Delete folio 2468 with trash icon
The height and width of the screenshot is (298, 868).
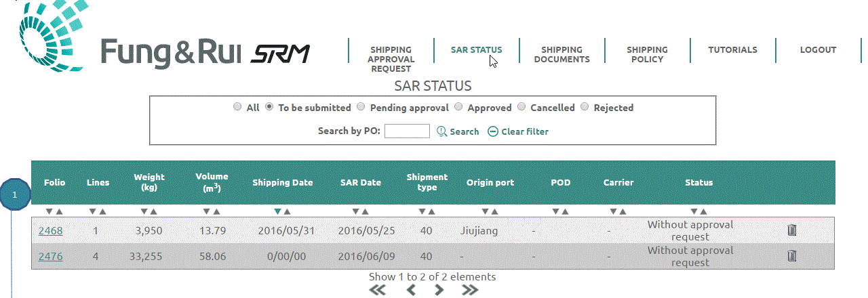point(791,230)
